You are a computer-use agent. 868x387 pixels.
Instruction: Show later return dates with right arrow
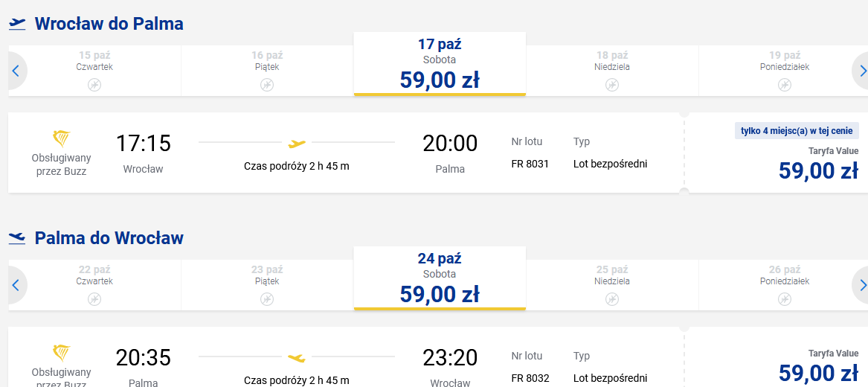[x=862, y=285]
